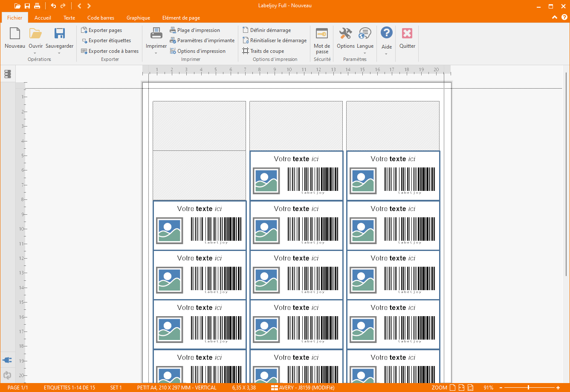Go to previous page arrow
Viewport: 570px width, 392px height.
pos(79,6)
